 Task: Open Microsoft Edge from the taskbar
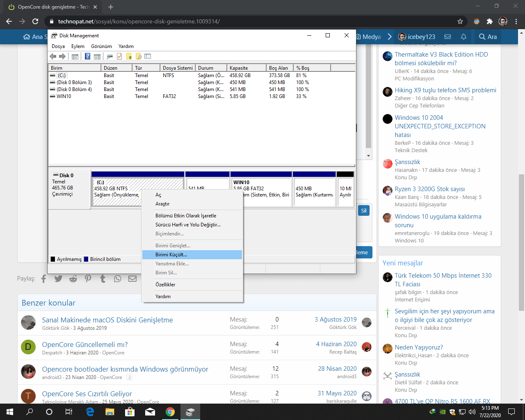[90, 412]
